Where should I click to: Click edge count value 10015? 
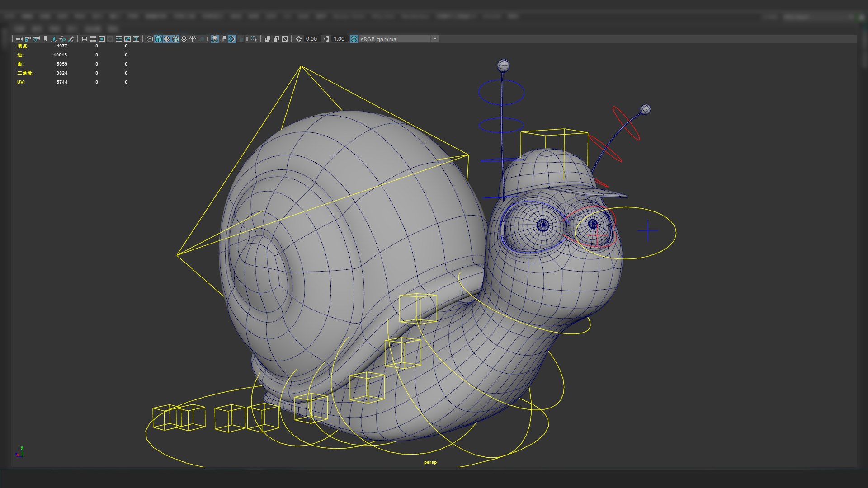[x=60, y=55]
